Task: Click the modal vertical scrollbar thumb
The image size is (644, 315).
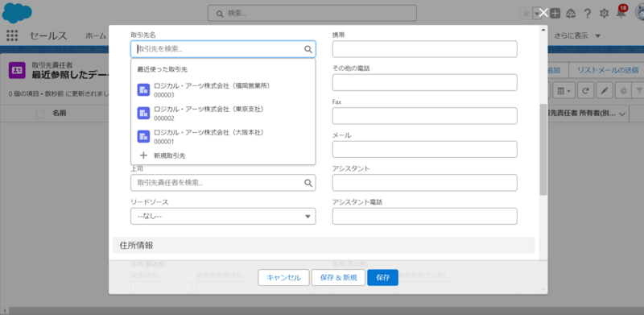Action: (x=544, y=149)
